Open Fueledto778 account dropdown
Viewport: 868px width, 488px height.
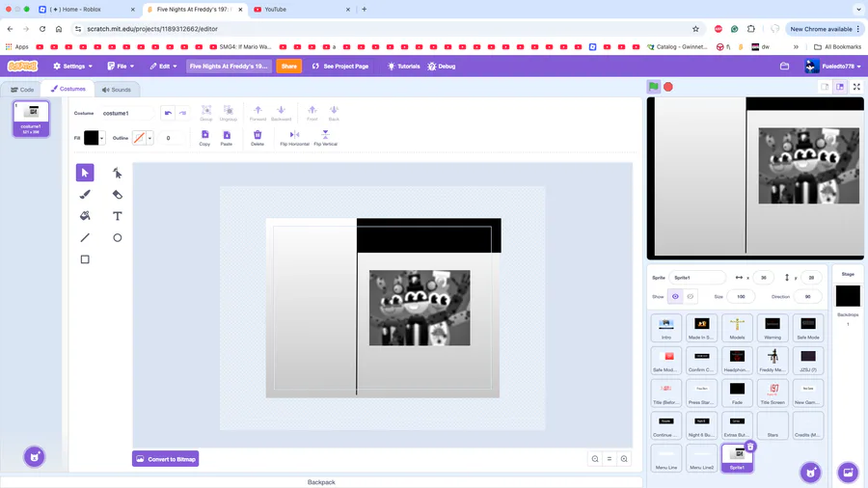[833, 67]
